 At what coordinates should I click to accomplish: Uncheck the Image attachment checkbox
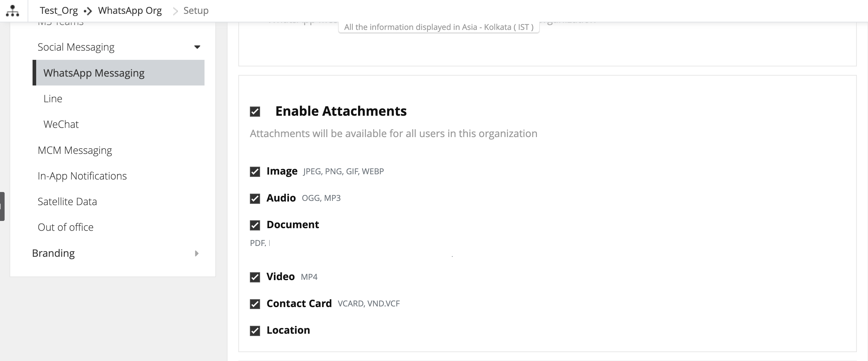[255, 172]
